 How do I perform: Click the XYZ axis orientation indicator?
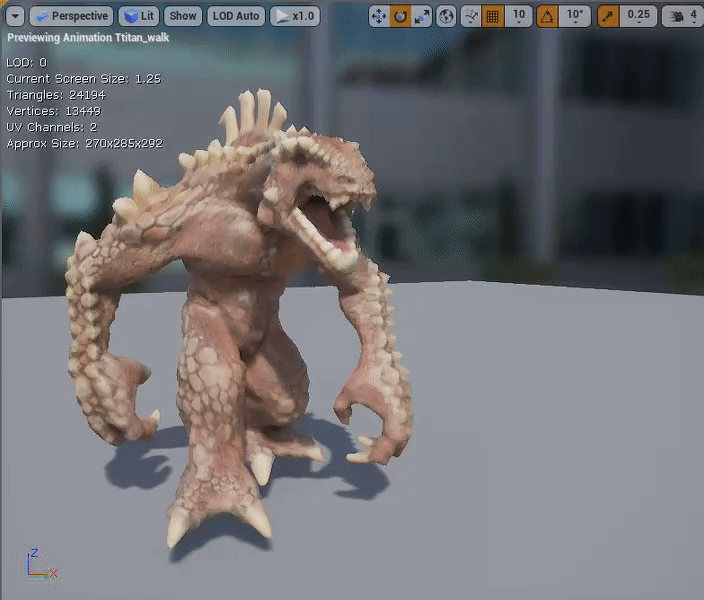[41, 564]
